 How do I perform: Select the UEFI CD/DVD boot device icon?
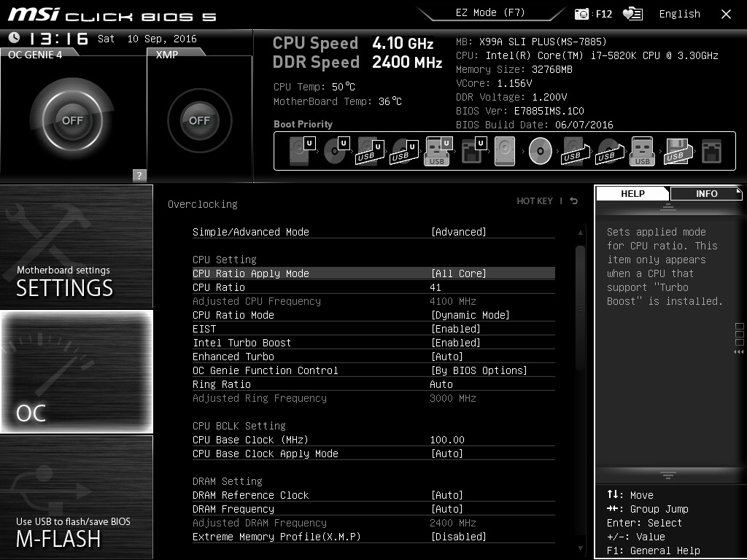(x=336, y=151)
